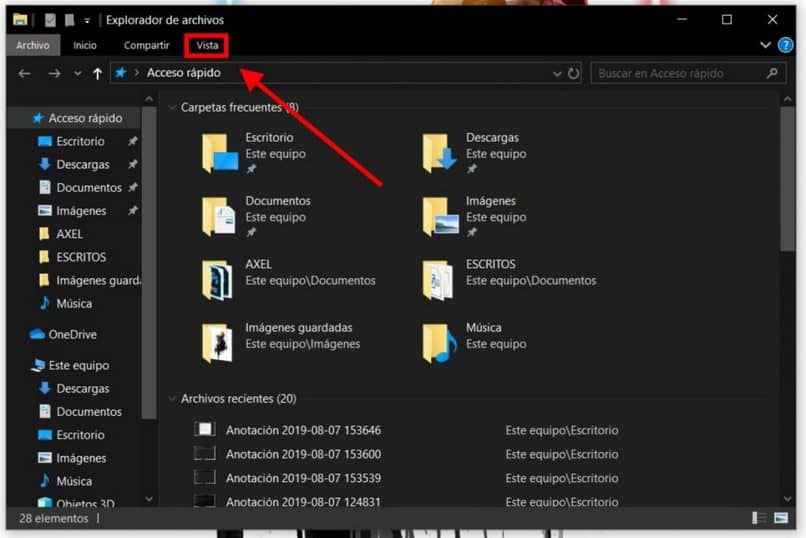
Task: Click the Explorer folder icon in title bar
Action: [20, 20]
